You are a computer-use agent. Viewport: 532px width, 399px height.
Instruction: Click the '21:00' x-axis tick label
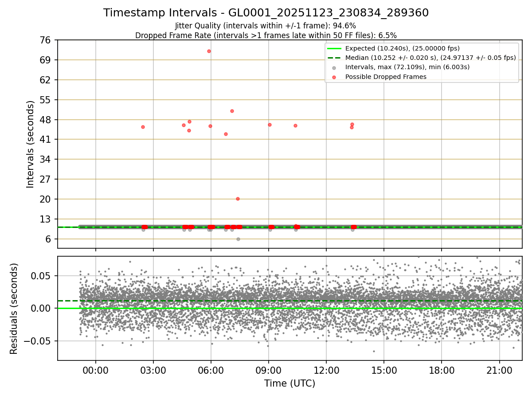tap(500, 371)
